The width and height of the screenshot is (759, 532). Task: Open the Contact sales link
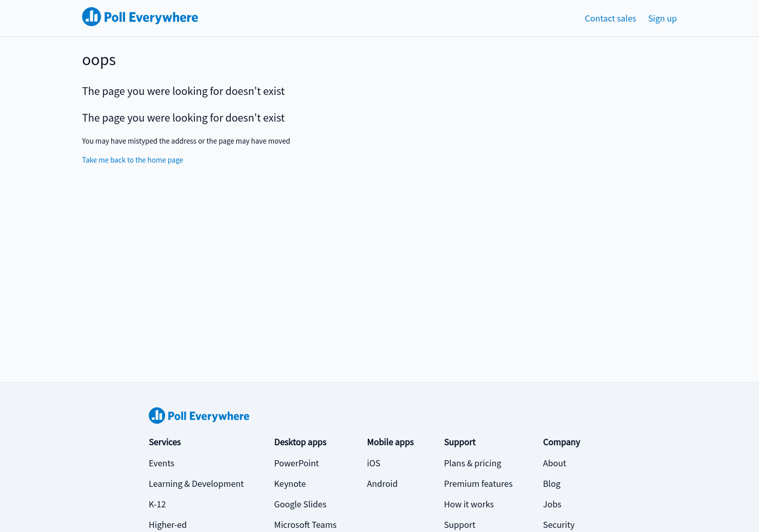pos(610,18)
